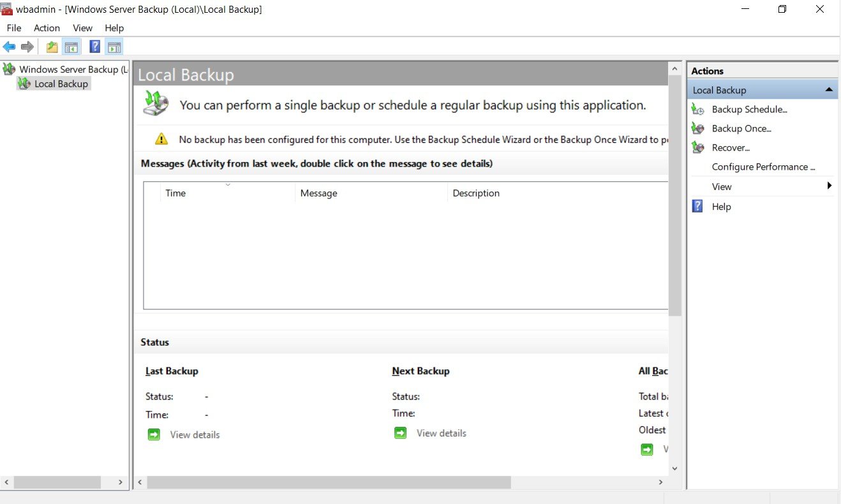Image resolution: width=841 pixels, height=504 pixels.
Task: Click console tree horizontal scrollbar right arrow
Action: pos(120,482)
